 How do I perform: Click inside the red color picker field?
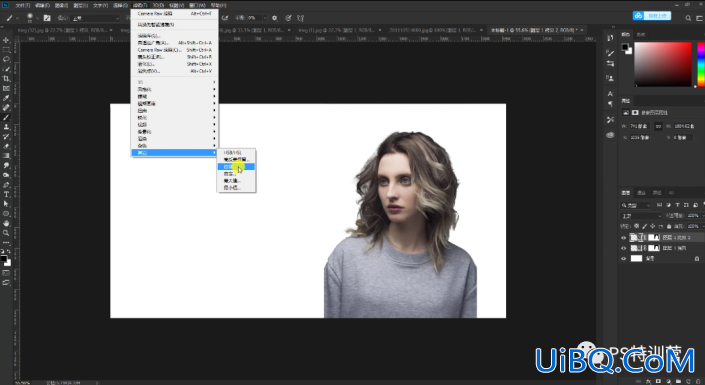pos(663,64)
